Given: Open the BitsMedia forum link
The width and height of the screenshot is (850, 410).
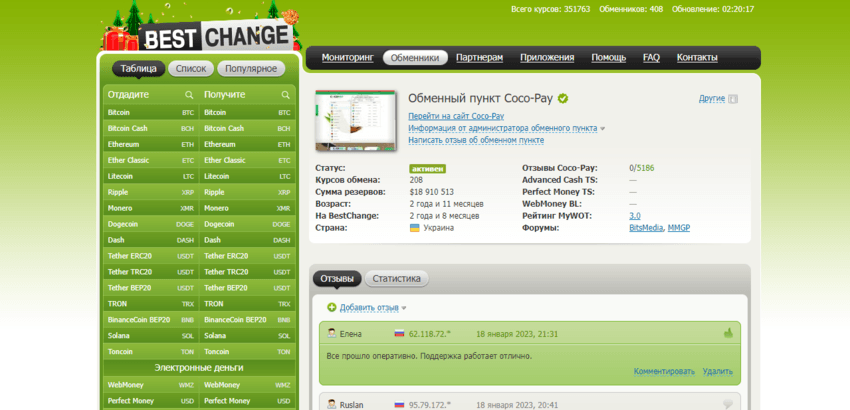Looking at the screenshot, I should click(646, 228).
